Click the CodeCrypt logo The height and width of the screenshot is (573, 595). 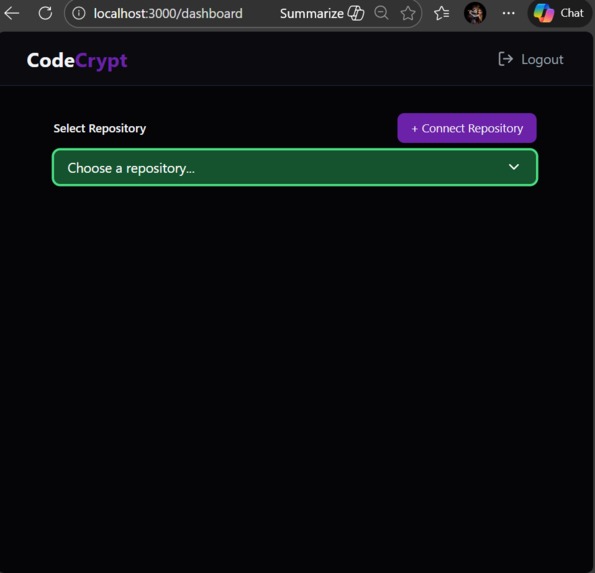click(x=77, y=61)
